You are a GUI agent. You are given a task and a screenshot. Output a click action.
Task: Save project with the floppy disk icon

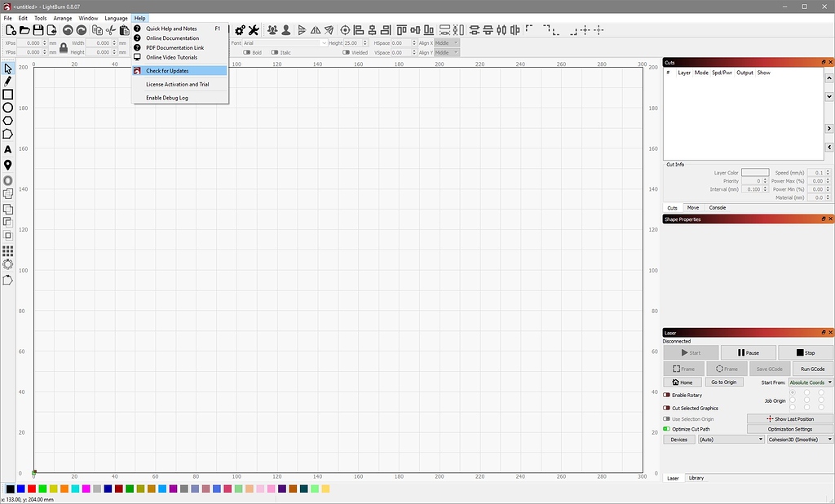pos(38,30)
